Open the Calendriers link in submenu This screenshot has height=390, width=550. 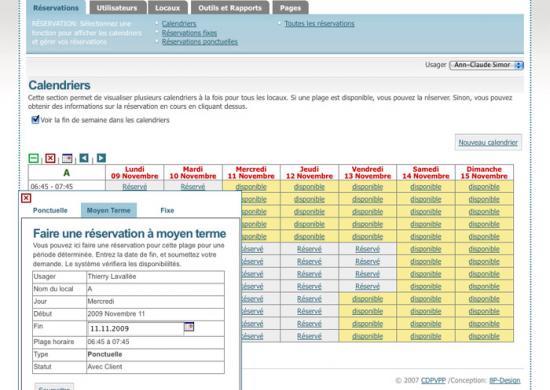179,23
